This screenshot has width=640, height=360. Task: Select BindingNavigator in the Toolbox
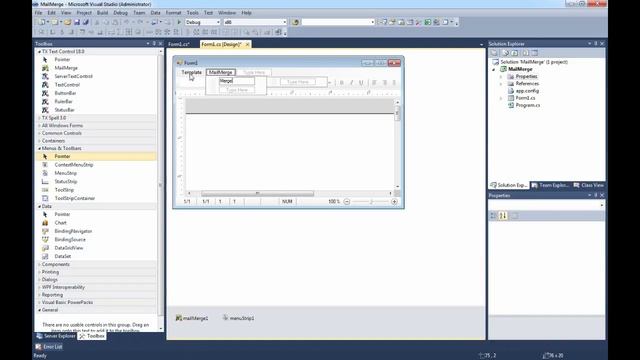[x=73, y=231]
